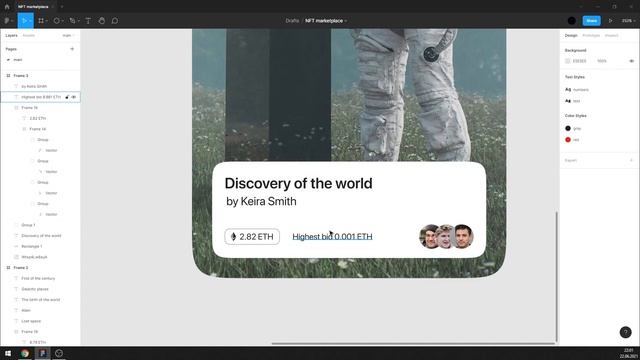Click the background color swatch

pos(567,61)
